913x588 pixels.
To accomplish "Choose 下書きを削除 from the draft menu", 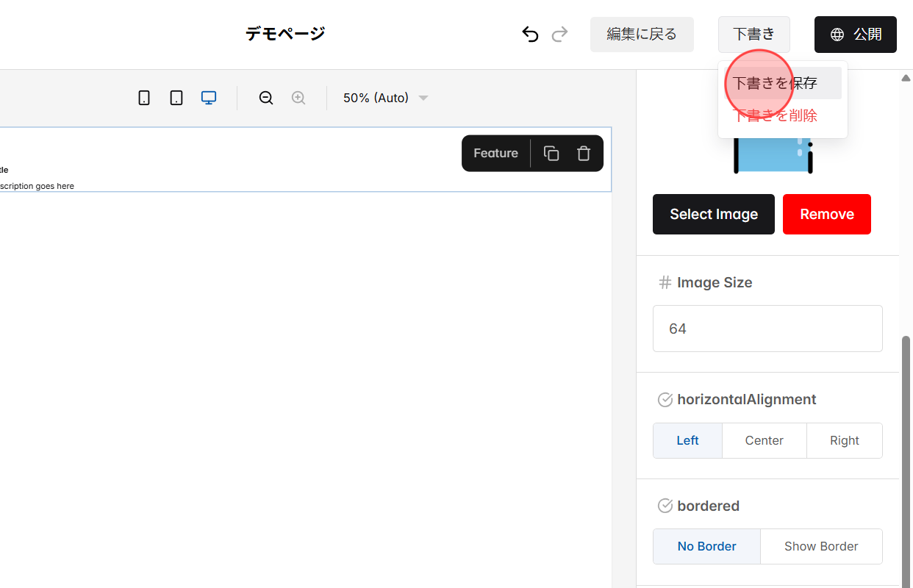I will 774,115.
